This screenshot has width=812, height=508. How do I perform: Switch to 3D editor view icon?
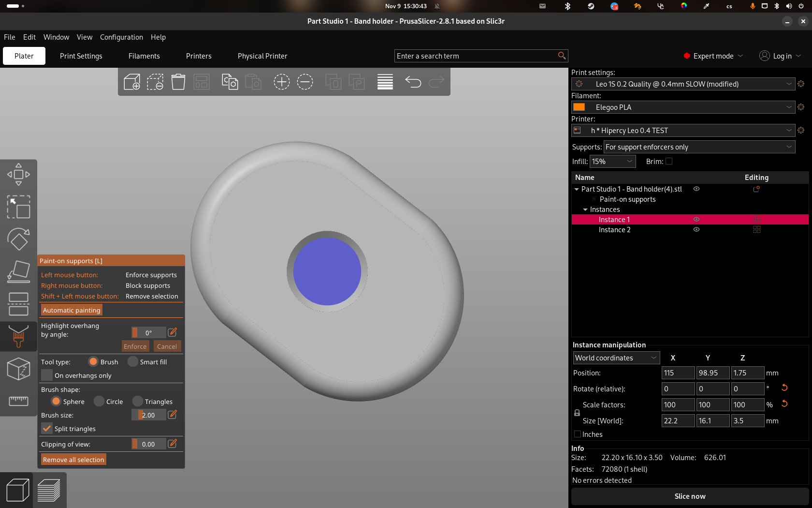[17, 490]
